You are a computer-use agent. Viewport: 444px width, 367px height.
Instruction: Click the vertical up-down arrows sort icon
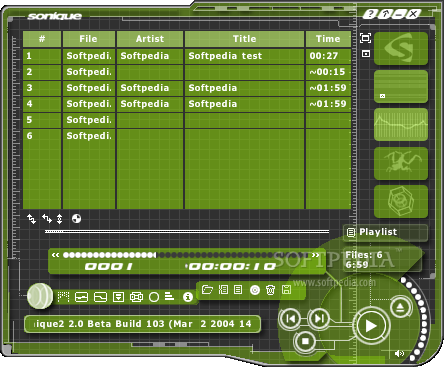[59, 219]
